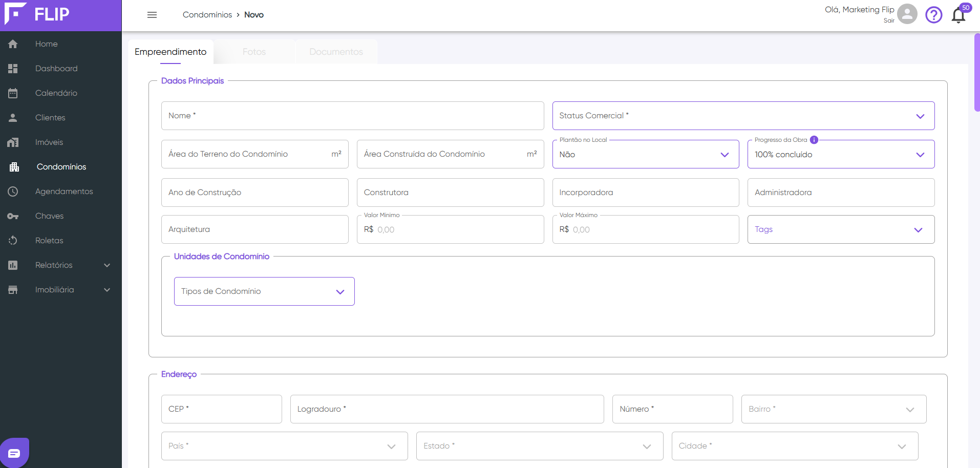Click the page vertical scrollbar
980x468 pixels.
(977, 72)
